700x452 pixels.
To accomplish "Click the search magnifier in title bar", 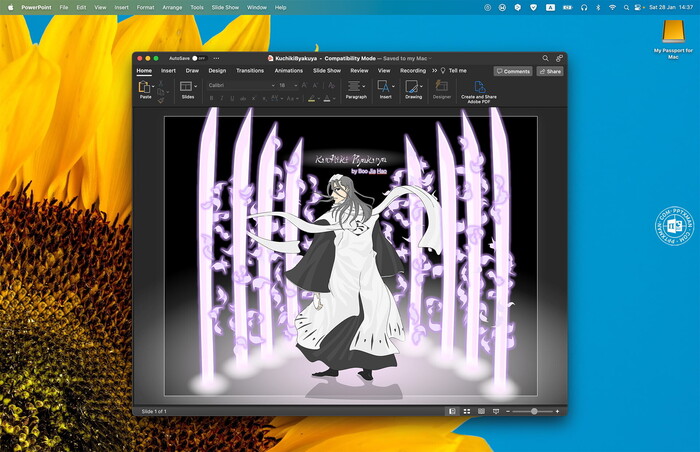I will coord(545,58).
